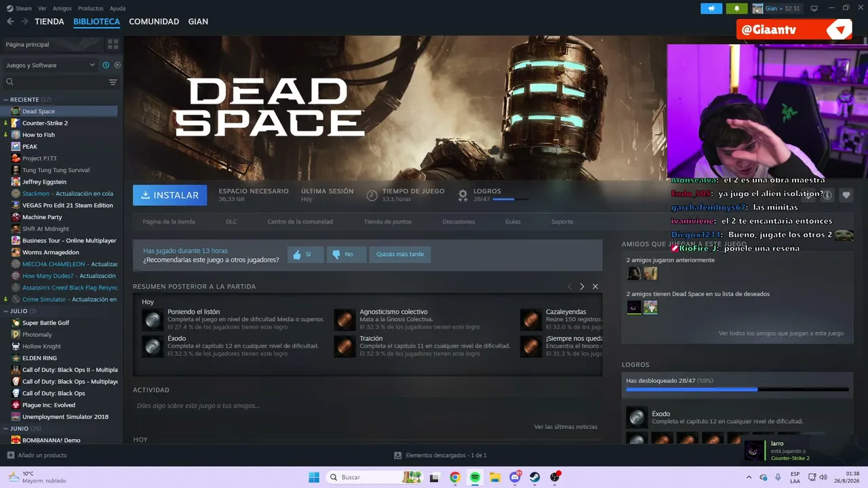Open the DLC tab for Dead Space
Image resolution: width=868 pixels, height=488 pixels.
231,222
